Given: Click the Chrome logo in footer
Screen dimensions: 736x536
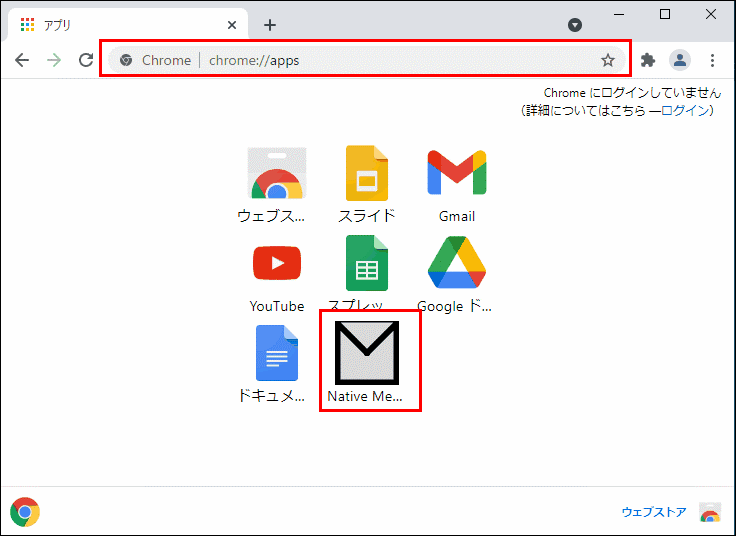Looking at the screenshot, I should pyautogui.click(x=25, y=512).
